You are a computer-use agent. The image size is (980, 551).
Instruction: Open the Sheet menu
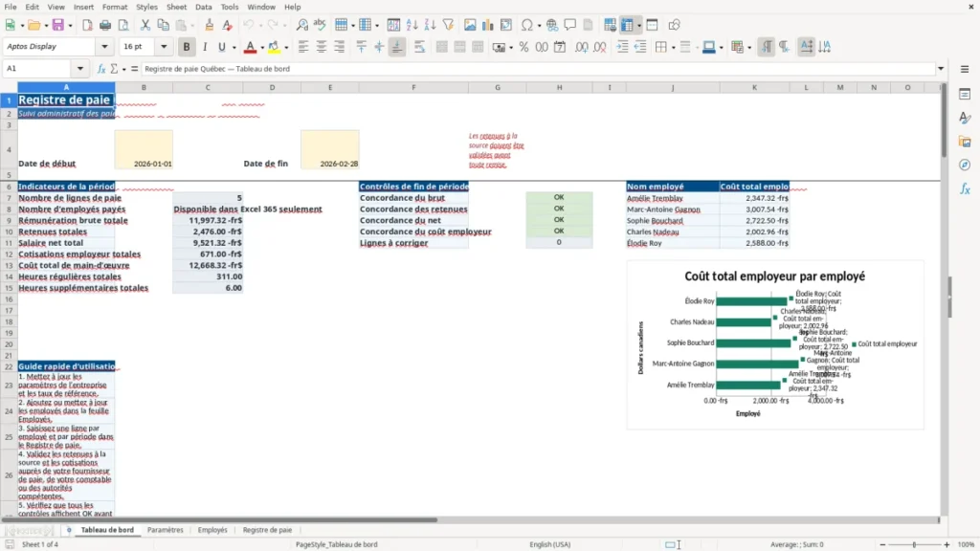tap(176, 7)
